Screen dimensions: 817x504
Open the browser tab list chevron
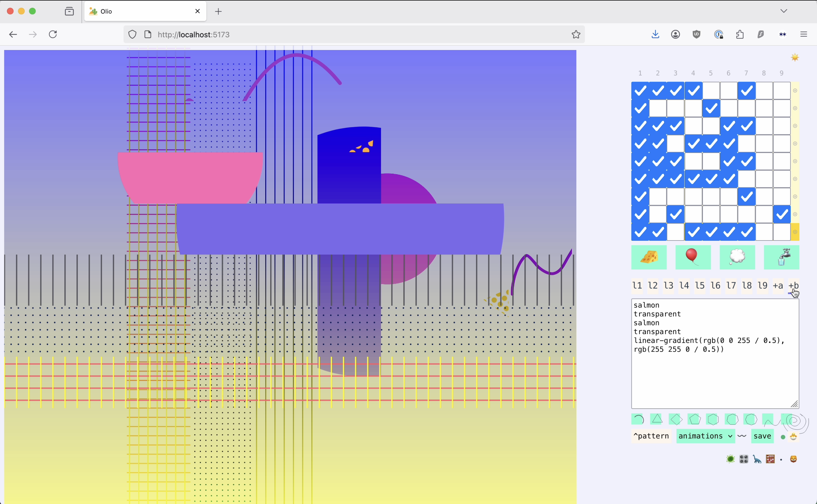(784, 11)
